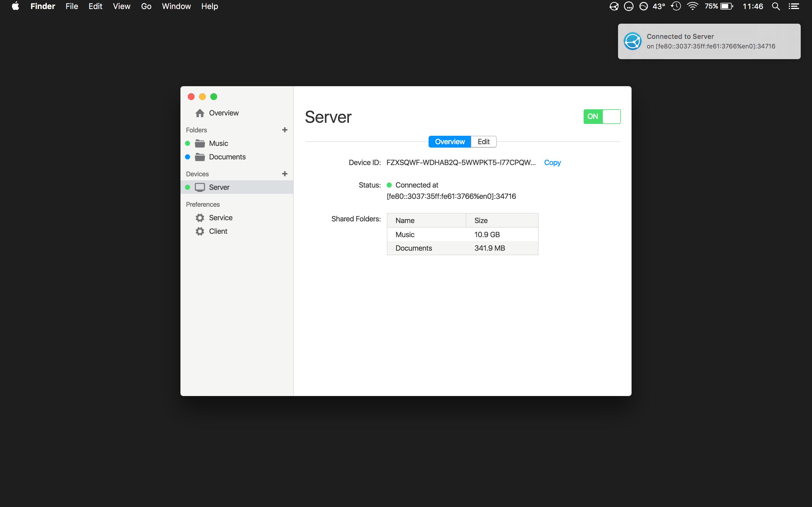Sort shared folders by Size column
The width and height of the screenshot is (812, 507).
502,220
